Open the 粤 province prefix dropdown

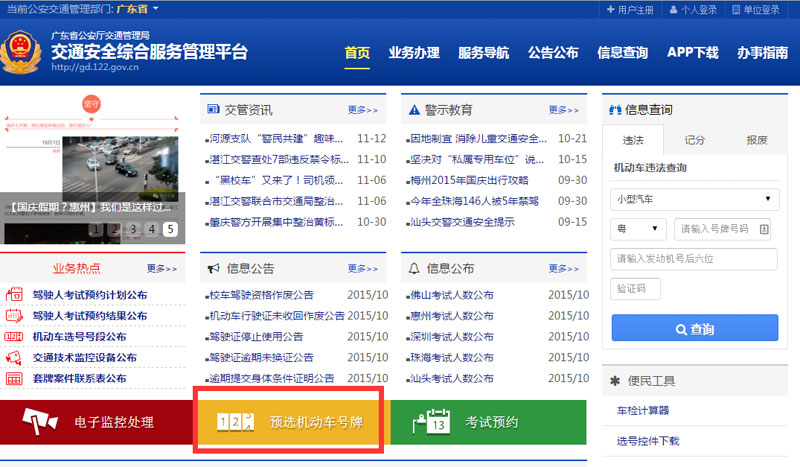coord(638,229)
